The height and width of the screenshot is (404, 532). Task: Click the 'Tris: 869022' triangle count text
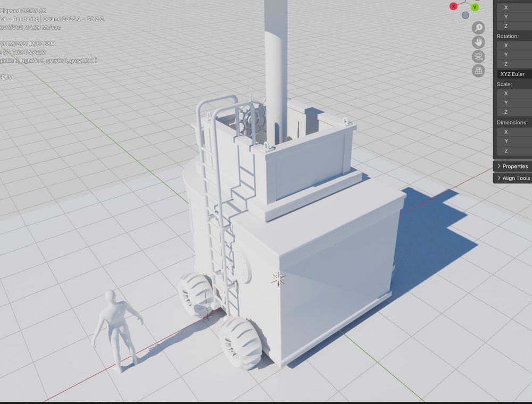click(x=29, y=52)
